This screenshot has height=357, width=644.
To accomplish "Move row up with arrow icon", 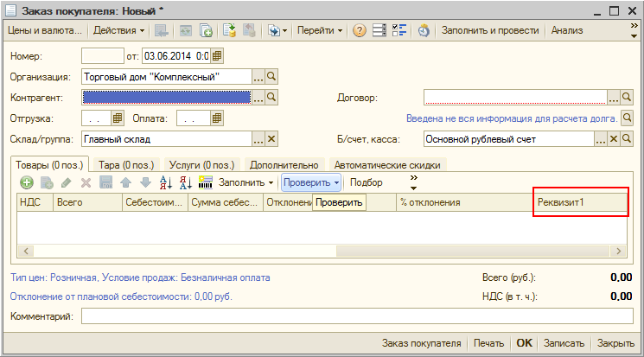I will click(125, 182).
